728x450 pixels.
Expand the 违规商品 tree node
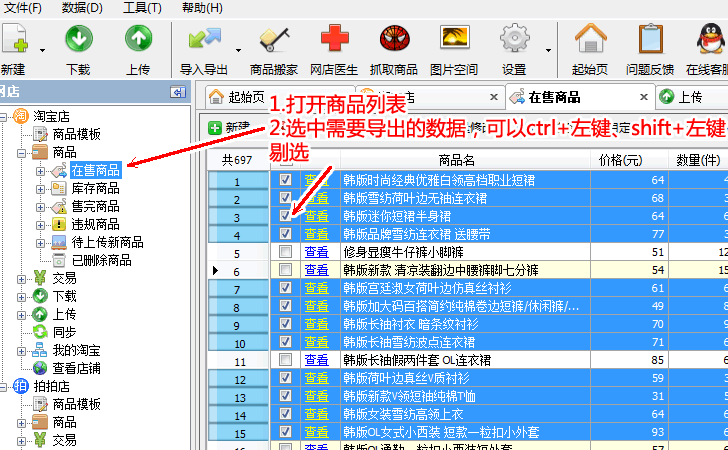(40, 225)
